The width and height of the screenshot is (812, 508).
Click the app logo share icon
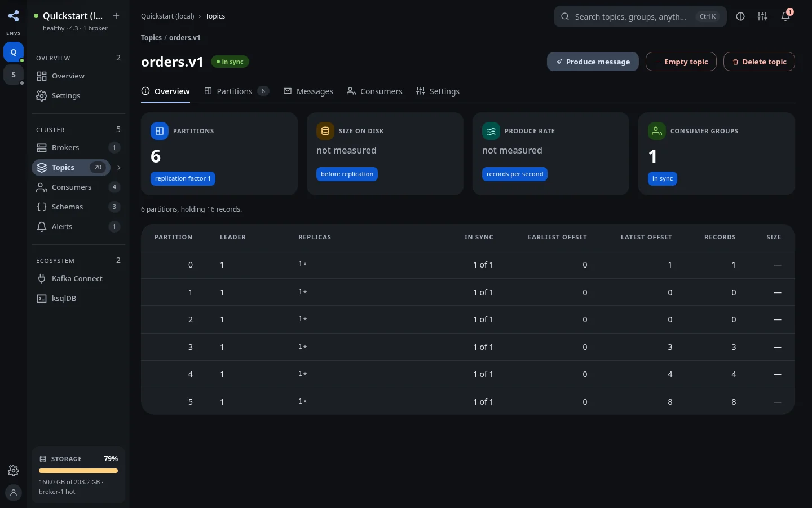click(x=14, y=16)
